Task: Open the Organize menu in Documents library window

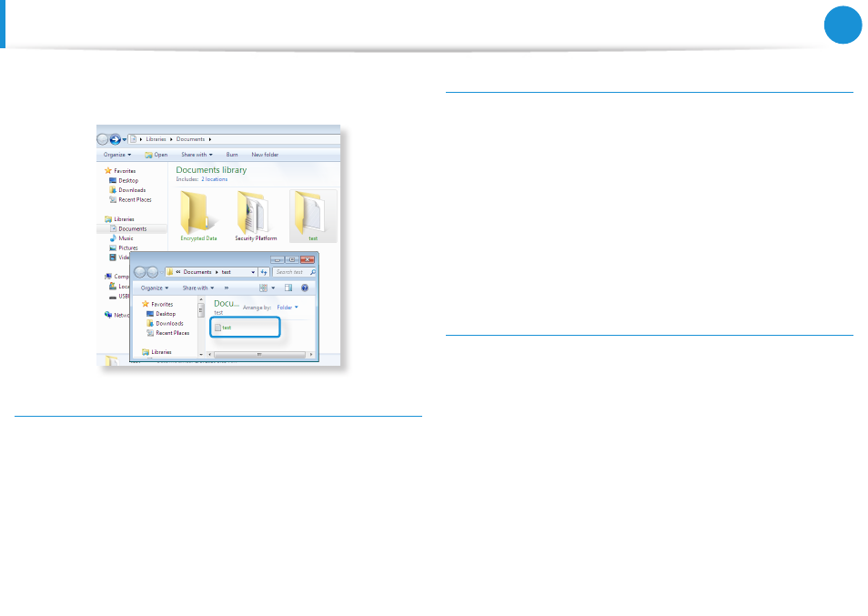Action: point(117,155)
